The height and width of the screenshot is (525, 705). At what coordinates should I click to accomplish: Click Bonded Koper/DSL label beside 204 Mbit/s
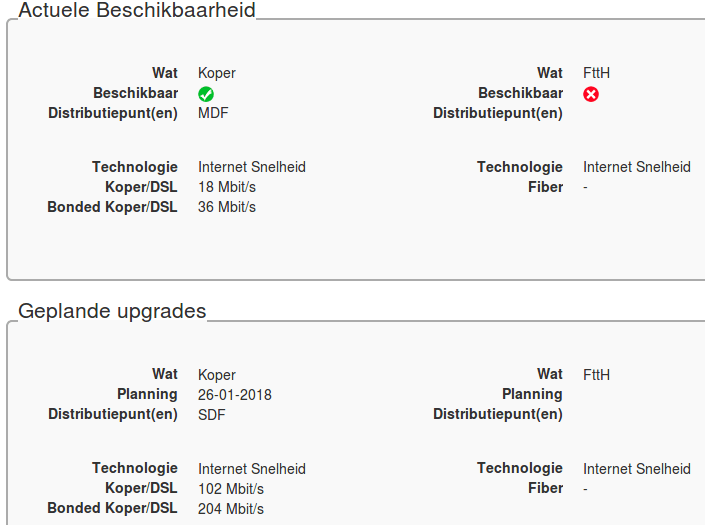point(112,509)
